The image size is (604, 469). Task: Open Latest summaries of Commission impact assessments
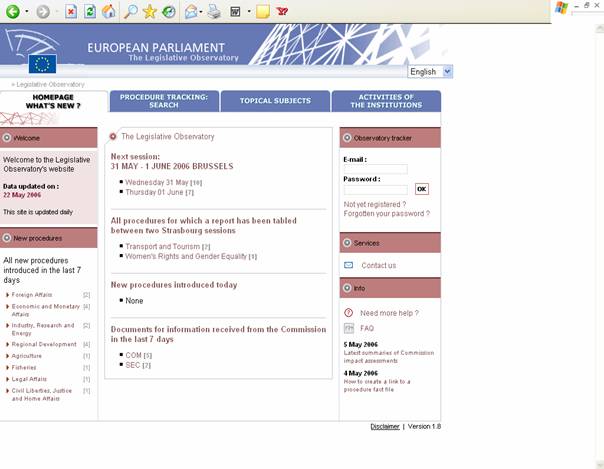(389, 357)
